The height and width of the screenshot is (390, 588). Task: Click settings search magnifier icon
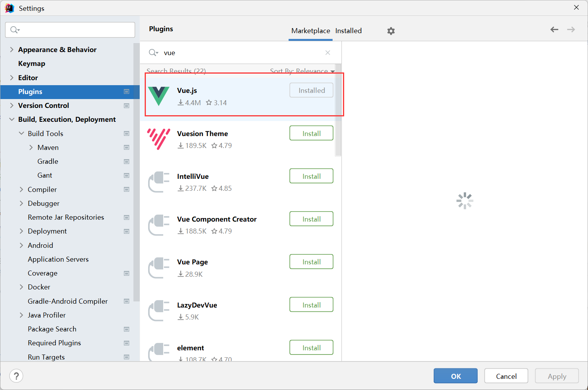[x=15, y=30]
